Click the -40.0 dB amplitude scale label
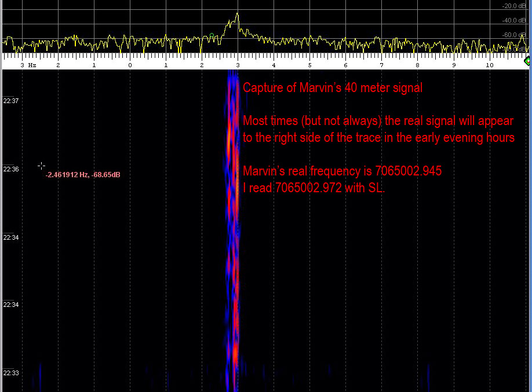 pyautogui.click(x=513, y=20)
